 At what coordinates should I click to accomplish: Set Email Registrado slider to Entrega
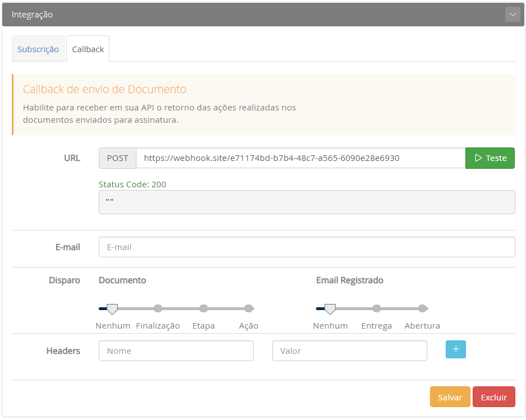pos(377,308)
